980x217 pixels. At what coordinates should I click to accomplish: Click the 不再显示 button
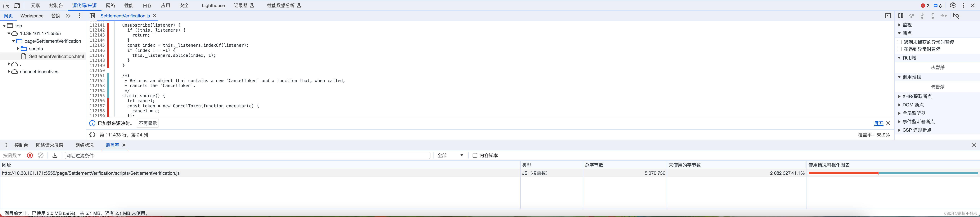coord(148,123)
